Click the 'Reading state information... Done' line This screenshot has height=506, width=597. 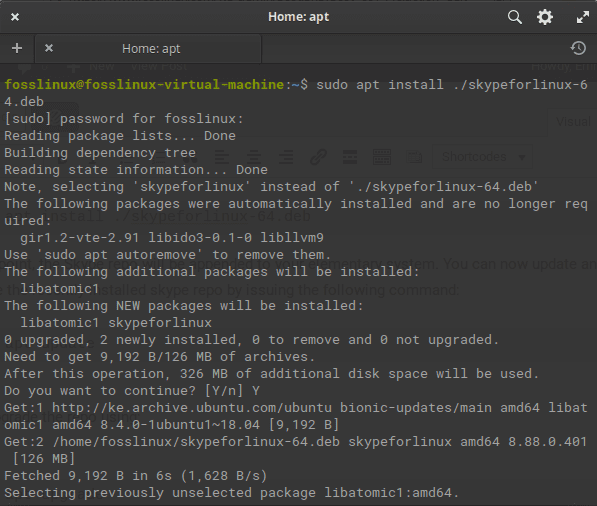pyautogui.click(x=136, y=170)
